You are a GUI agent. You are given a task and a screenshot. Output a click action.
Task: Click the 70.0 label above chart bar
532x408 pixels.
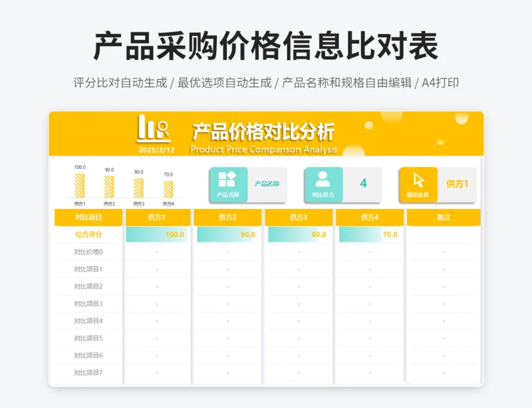click(168, 174)
